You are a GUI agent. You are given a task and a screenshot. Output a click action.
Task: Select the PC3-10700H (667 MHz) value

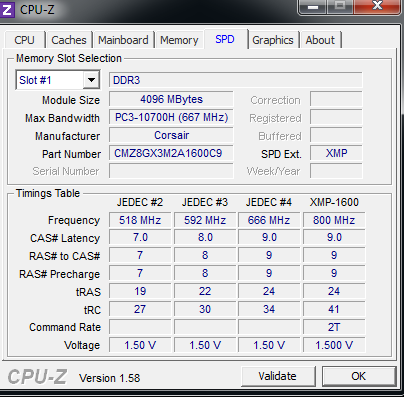click(x=171, y=117)
